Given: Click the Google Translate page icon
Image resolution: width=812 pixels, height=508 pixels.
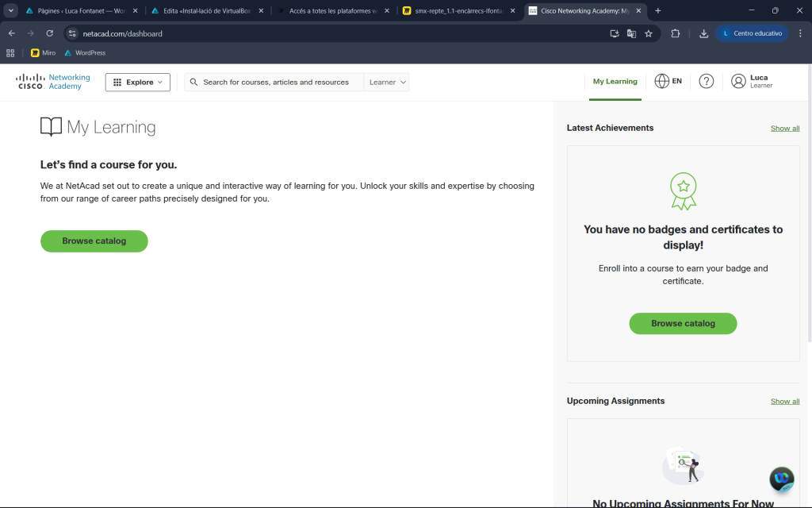Looking at the screenshot, I should coord(631,33).
